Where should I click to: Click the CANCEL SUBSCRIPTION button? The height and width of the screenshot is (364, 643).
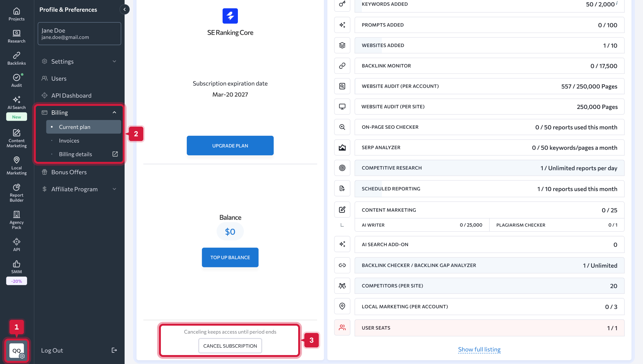(x=230, y=346)
